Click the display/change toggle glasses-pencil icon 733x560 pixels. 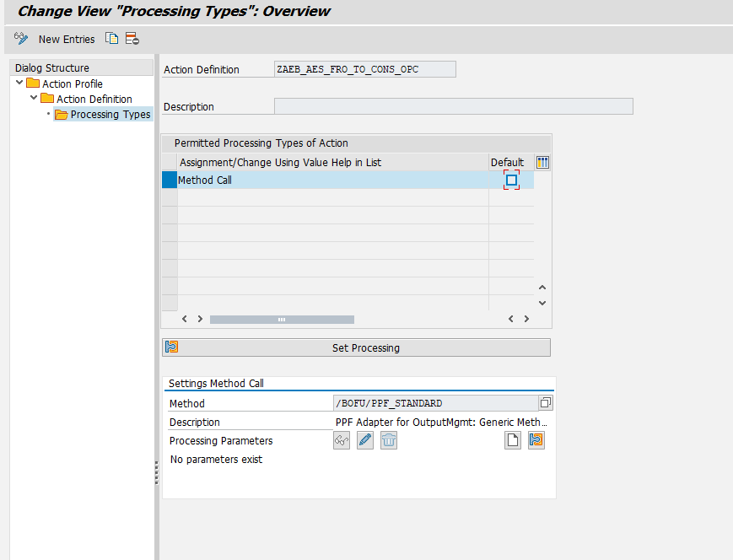pyautogui.click(x=21, y=39)
